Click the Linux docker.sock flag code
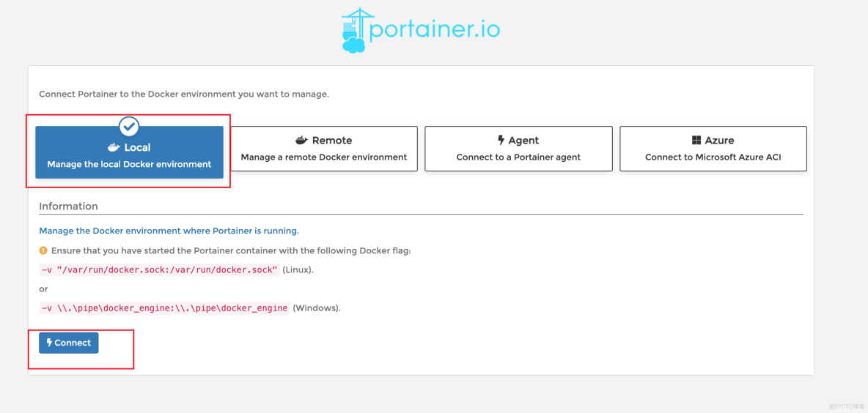 pyautogui.click(x=159, y=269)
